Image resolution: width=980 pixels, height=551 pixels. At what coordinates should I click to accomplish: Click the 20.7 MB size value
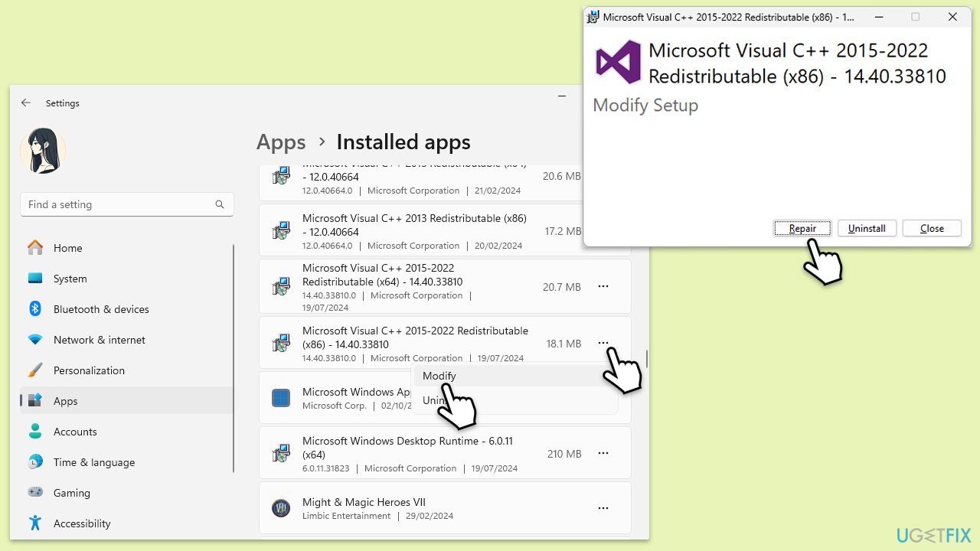pos(562,287)
